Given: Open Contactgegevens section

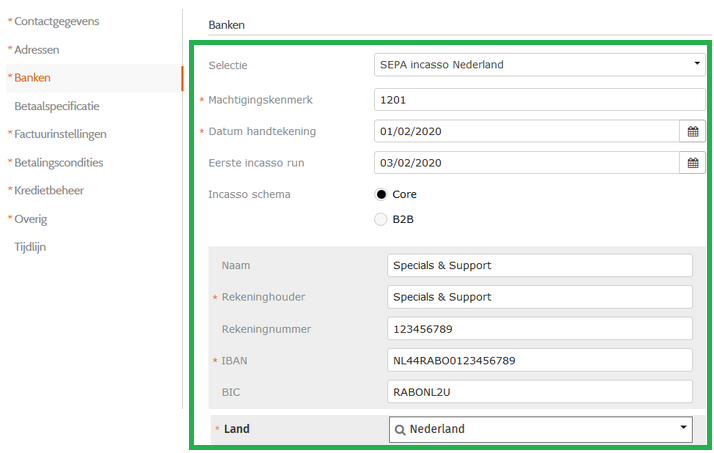Looking at the screenshot, I should [x=56, y=21].
